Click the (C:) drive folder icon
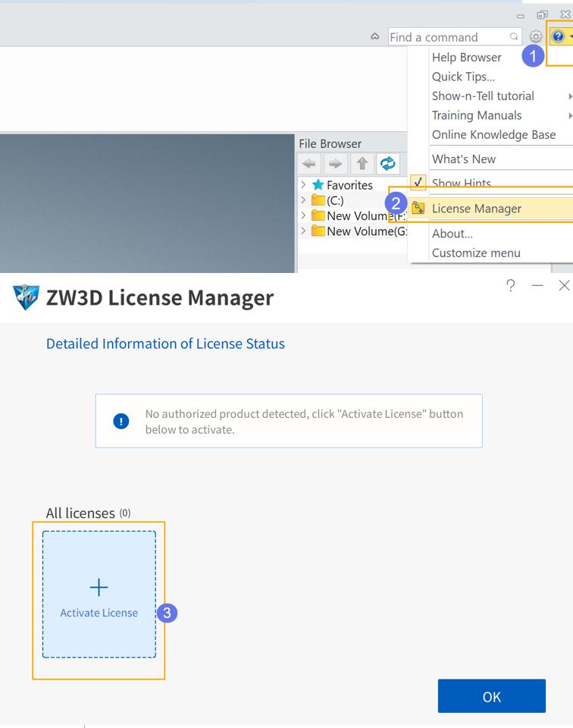 [x=318, y=200]
